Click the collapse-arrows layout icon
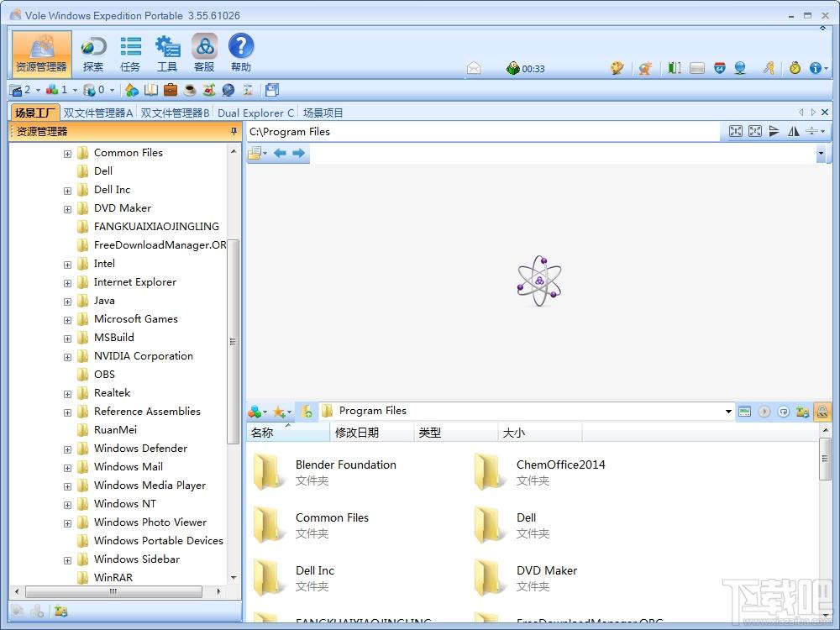 click(x=736, y=131)
